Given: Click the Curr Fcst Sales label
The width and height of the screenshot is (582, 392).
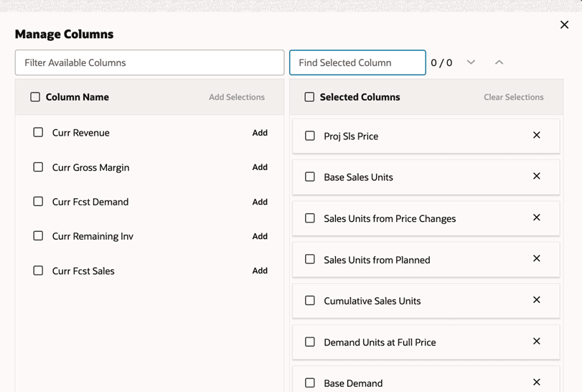Looking at the screenshot, I should coord(83,271).
